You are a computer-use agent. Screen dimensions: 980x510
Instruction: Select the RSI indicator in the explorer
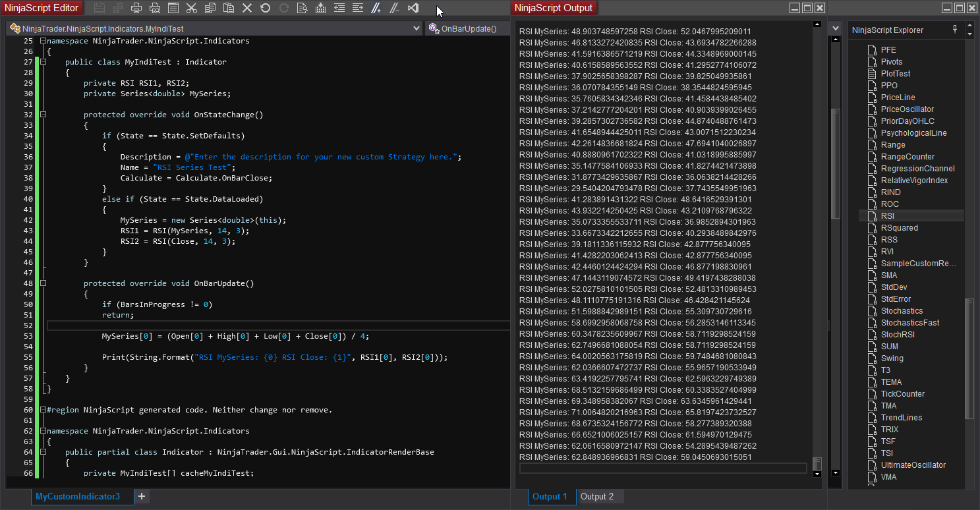tap(888, 216)
